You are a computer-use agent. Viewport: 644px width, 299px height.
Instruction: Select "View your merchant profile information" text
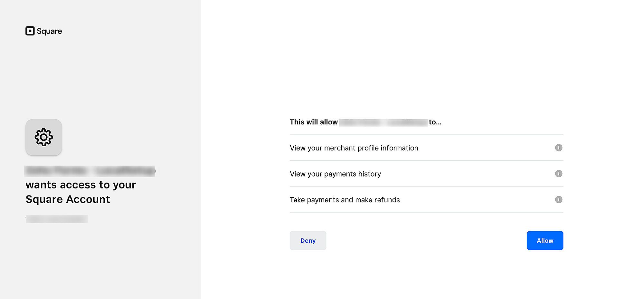pos(354,148)
